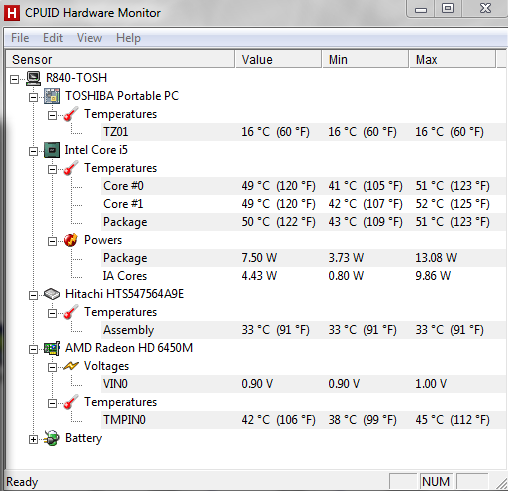The image size is (508, 491).
Task: Click the 13.08 W max package power value
Action: pyautogui.click(x=436, y=258)
